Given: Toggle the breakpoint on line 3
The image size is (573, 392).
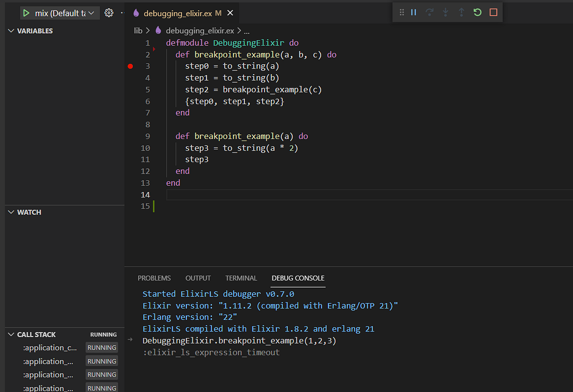Looking at the screenshot, I should (x=130, y=66).
